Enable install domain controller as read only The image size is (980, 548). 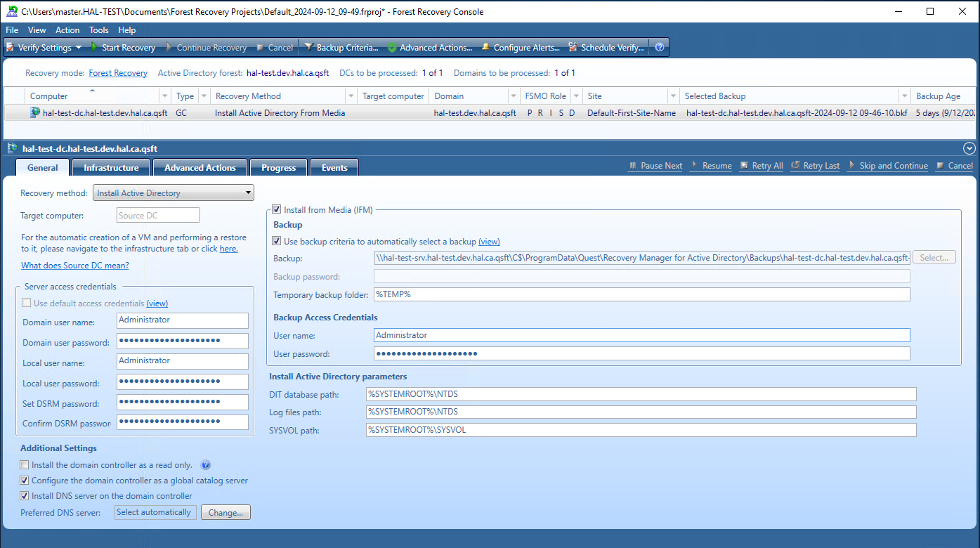(25, 465)
